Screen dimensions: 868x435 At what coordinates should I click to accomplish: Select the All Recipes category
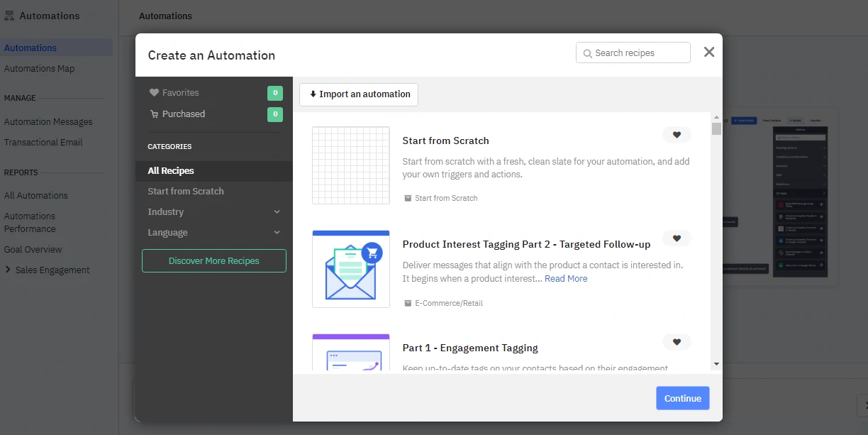coord(213,171)
